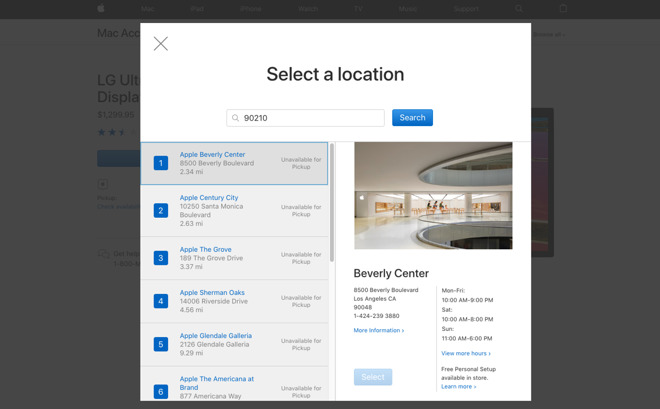Close the Select a location dialog
660x409 pixels.
point(161,43)
